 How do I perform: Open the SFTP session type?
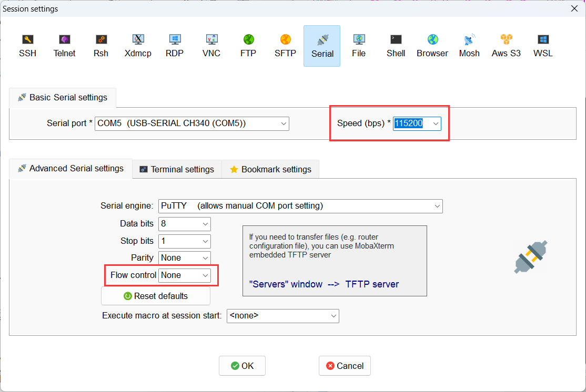click(285, 45)
